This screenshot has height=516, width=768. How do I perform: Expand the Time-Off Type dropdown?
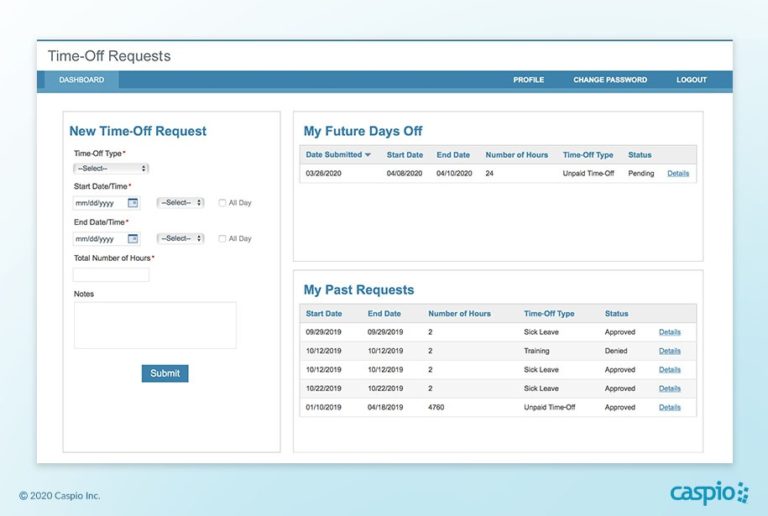coord(111,168)
